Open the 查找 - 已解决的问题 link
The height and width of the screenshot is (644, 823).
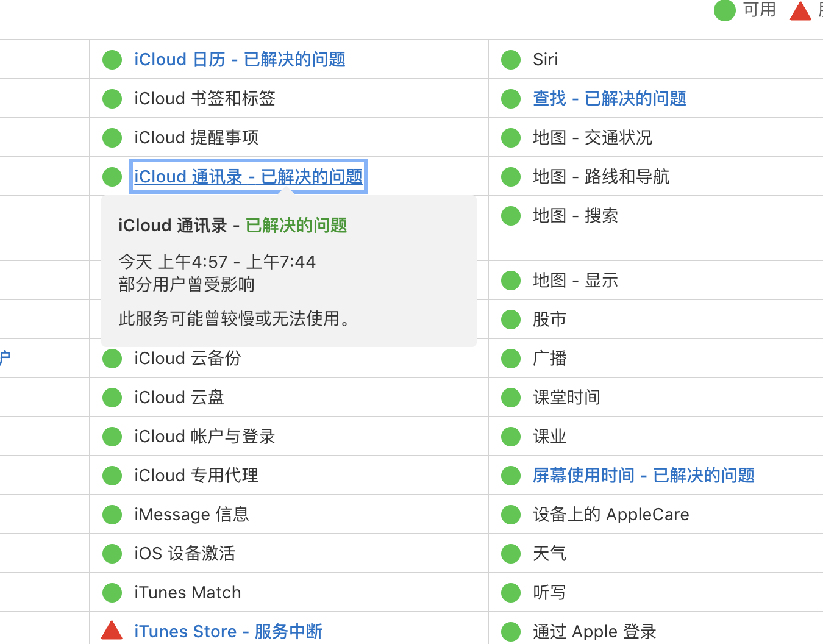click(x=609, y=99)
